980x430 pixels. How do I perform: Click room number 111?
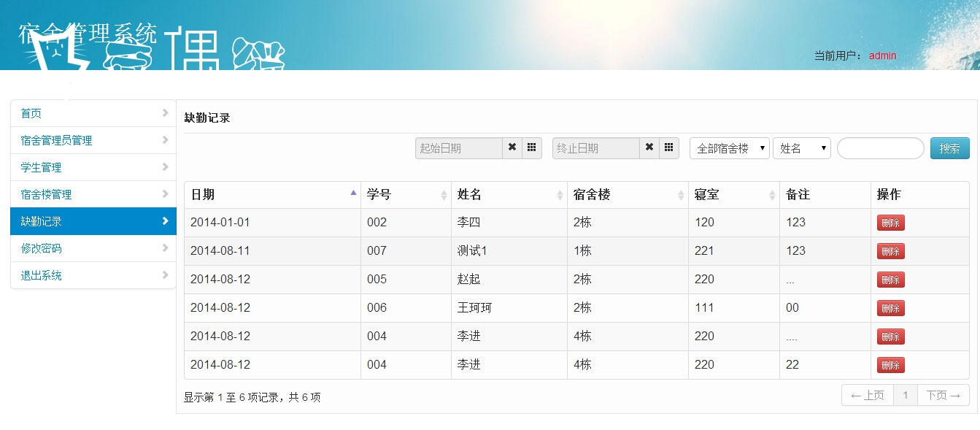click(x=704, y=307)
